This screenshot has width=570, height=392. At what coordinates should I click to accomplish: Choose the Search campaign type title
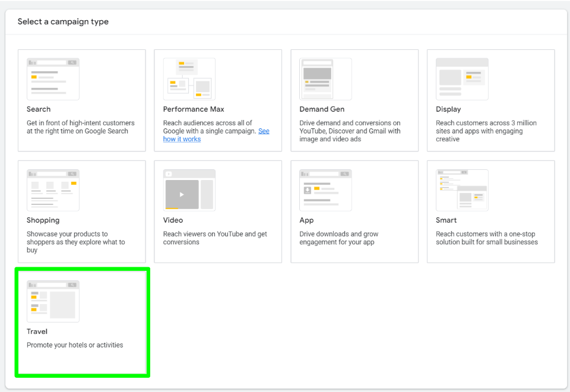39,109
